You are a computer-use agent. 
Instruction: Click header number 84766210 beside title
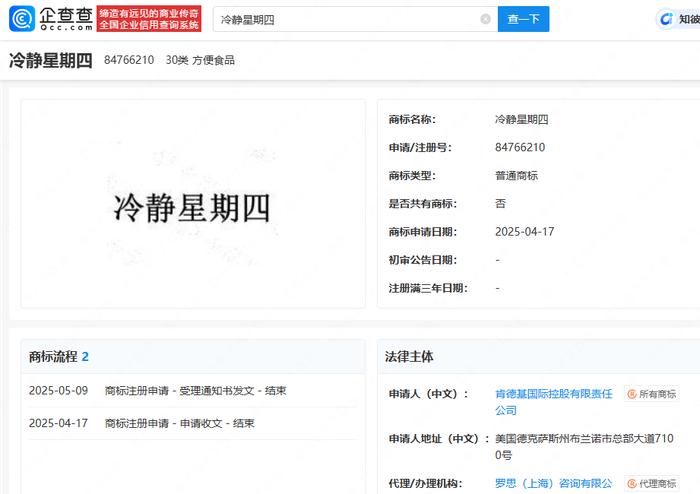click(129, 60)
